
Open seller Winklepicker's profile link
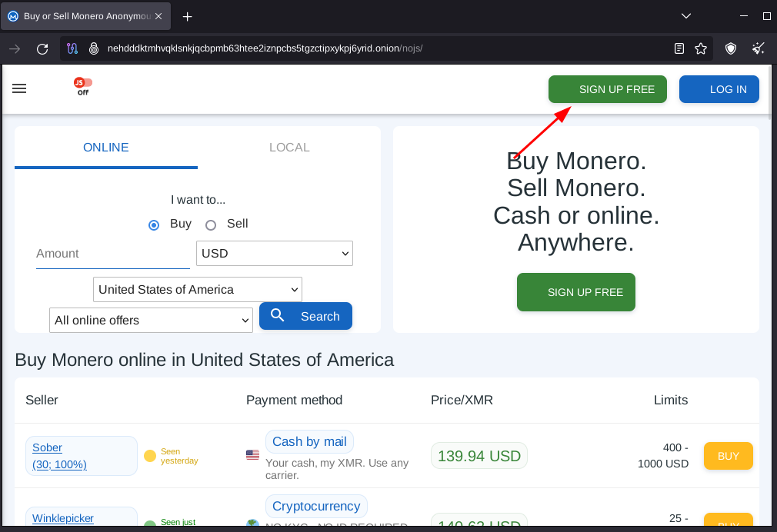click(63, 518)
